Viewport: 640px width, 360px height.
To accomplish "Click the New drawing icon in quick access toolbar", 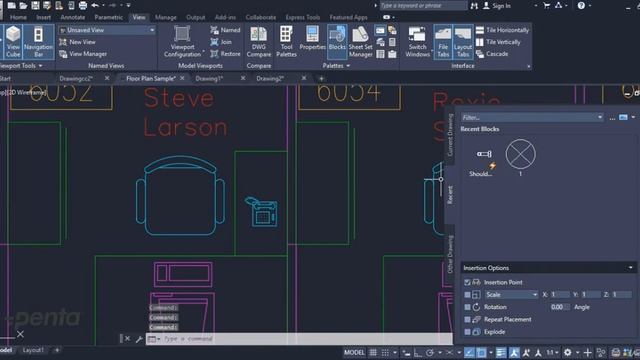I will pyautogui.click(x=11, y=5).
